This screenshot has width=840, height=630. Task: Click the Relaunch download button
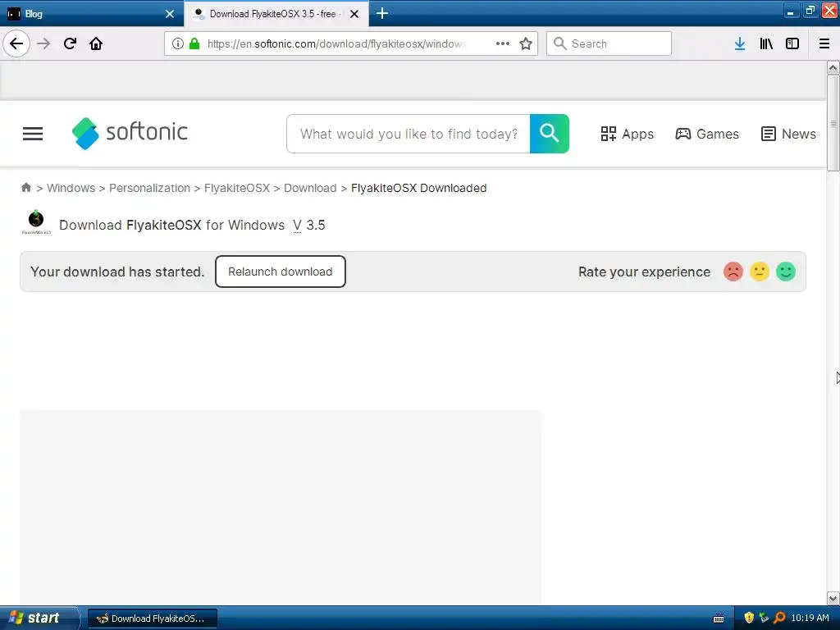point(281,272)
